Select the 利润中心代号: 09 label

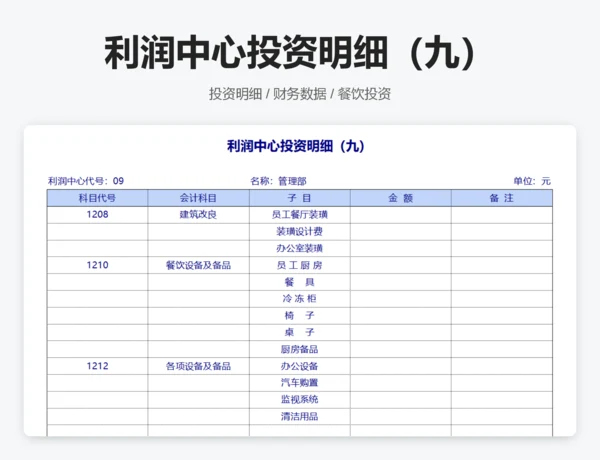[86, 181]
